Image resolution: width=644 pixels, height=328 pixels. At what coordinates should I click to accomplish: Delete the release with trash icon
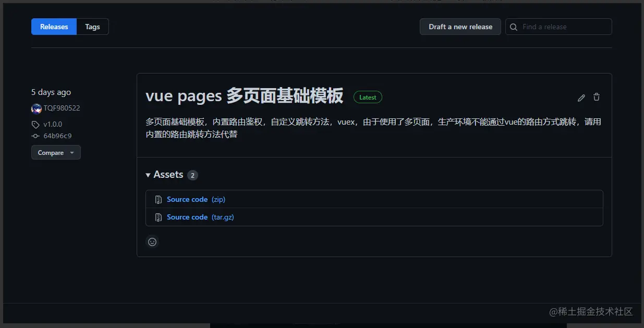coord(597,97)
